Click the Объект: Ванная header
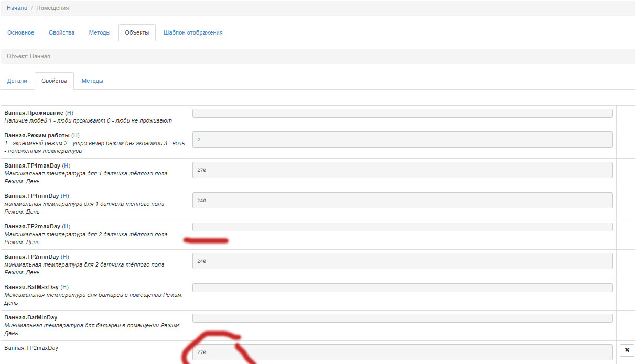Image resolution: width=635 pixels, height=364 pixels. coord(28,56)
